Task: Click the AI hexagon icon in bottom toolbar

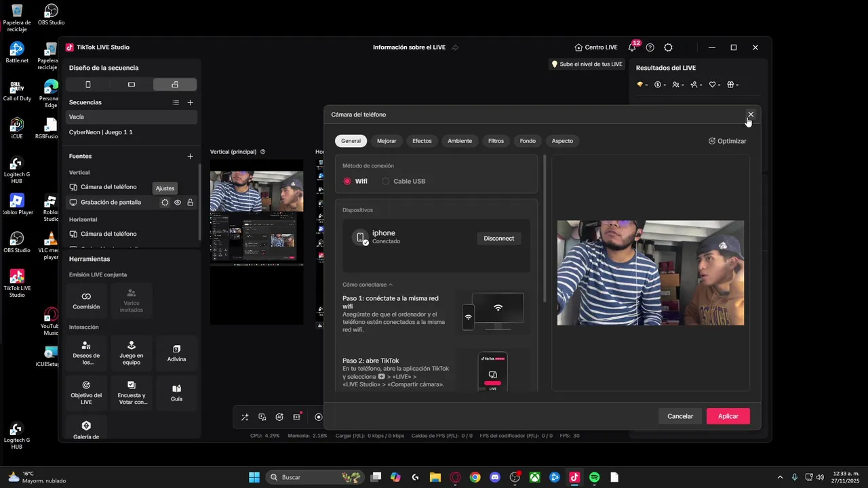Action: [279, 417]
